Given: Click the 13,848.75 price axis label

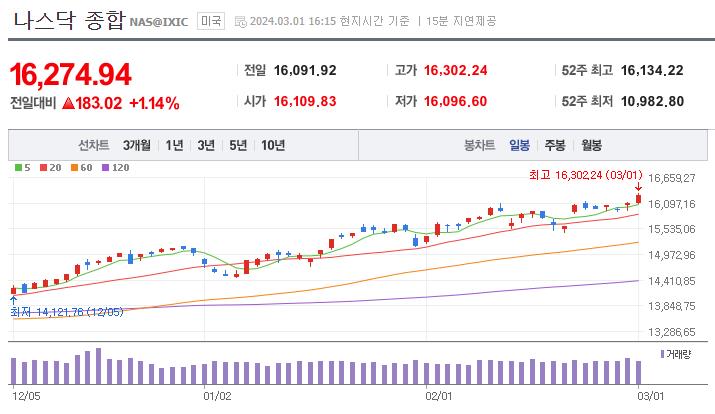Looking at the screenshot, I should (672, 306).
